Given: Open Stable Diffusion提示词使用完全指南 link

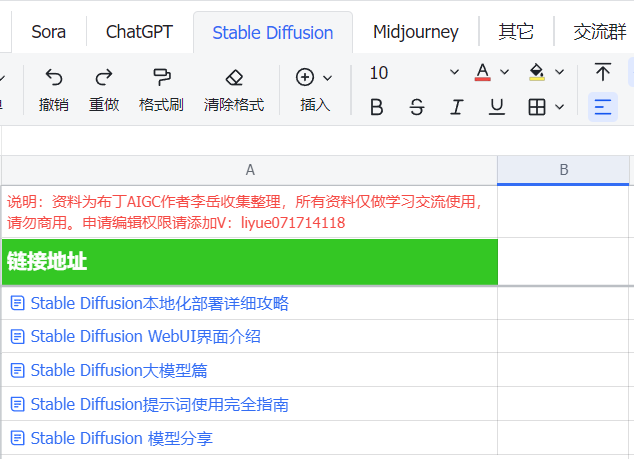Looking at the screenshot, I should 160,404.
